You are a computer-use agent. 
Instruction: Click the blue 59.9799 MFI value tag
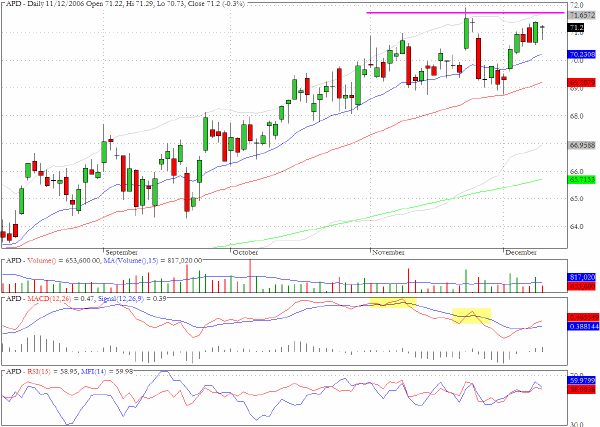(x=582, y=381)
